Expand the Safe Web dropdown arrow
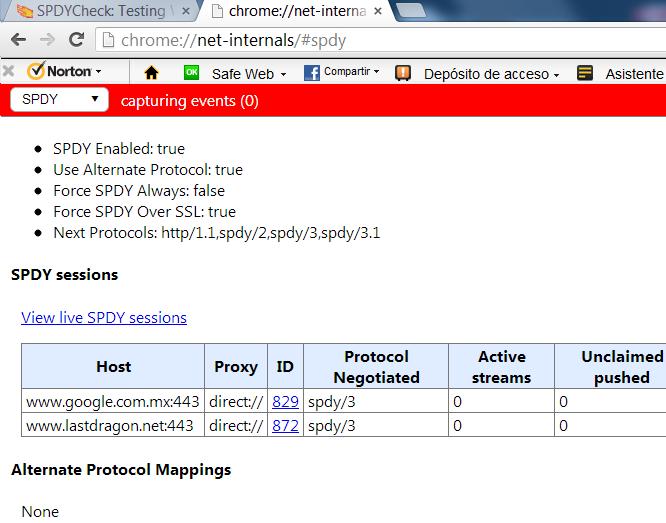The image size is (666, 523). click(284, 74)
